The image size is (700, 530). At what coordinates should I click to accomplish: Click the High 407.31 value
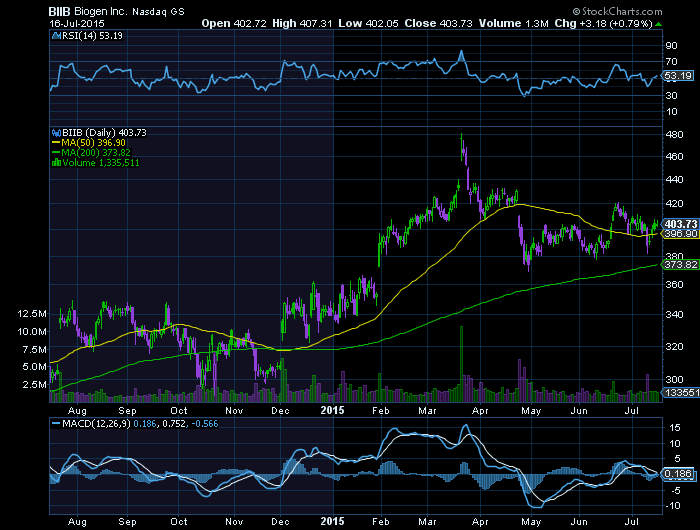pos(302,23)
